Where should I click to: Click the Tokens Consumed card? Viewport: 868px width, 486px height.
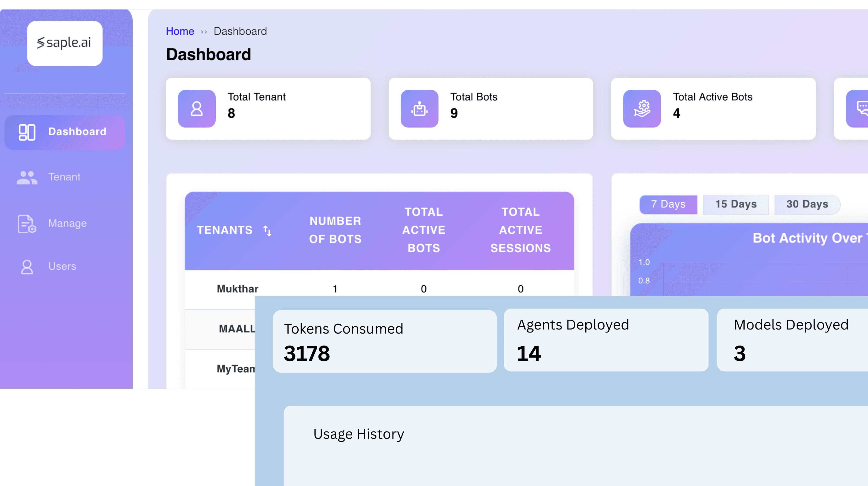coord(384,341)
